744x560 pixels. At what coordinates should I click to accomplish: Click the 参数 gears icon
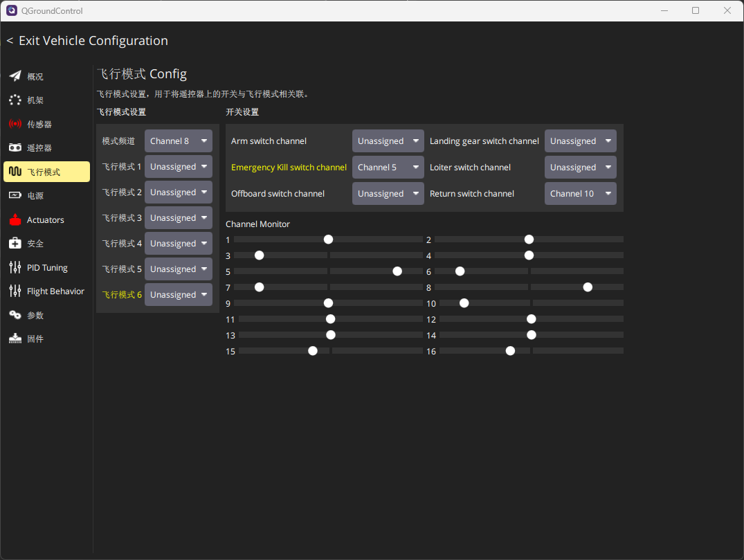pos(15,316)
